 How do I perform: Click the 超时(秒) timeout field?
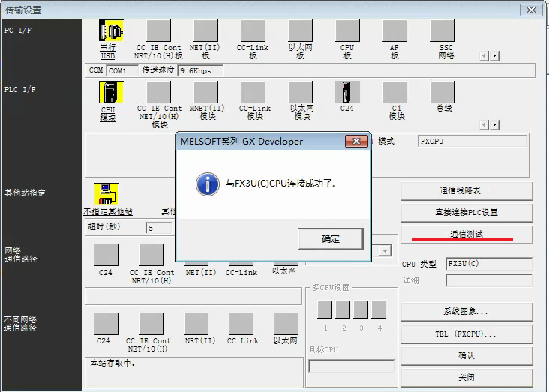tap(159, 228)
